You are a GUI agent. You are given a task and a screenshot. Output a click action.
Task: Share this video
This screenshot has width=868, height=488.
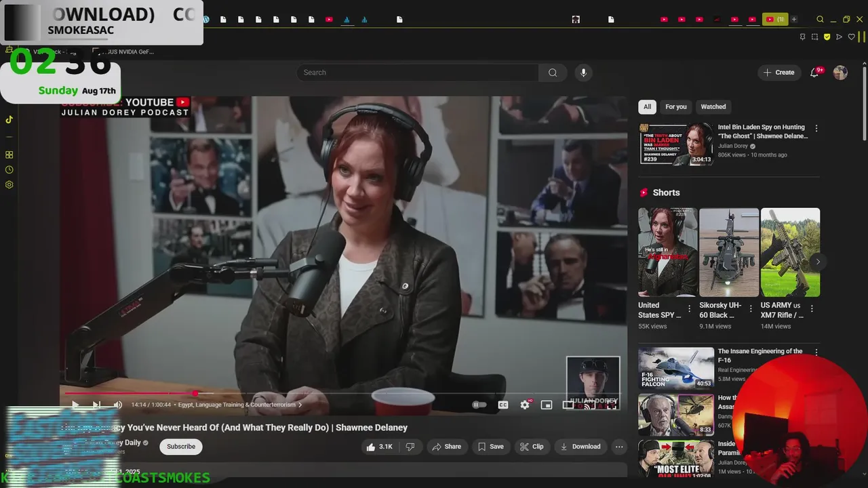coord(447,447)
